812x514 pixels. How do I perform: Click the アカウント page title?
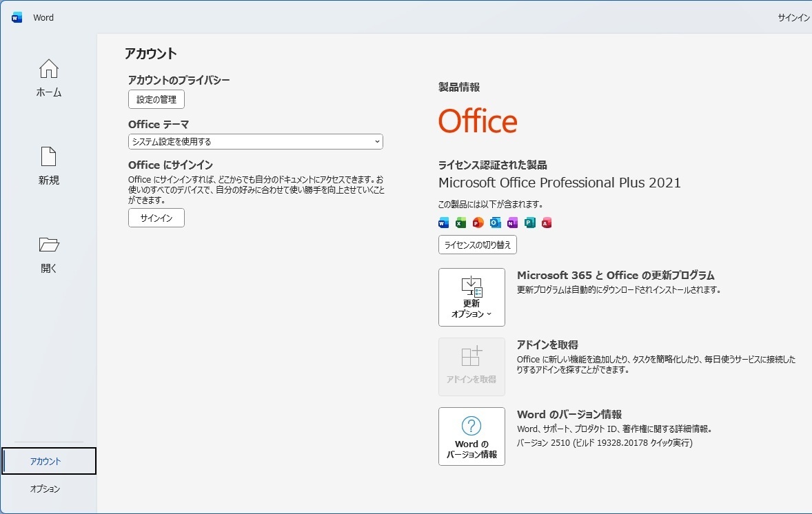(x=151, y=54)
